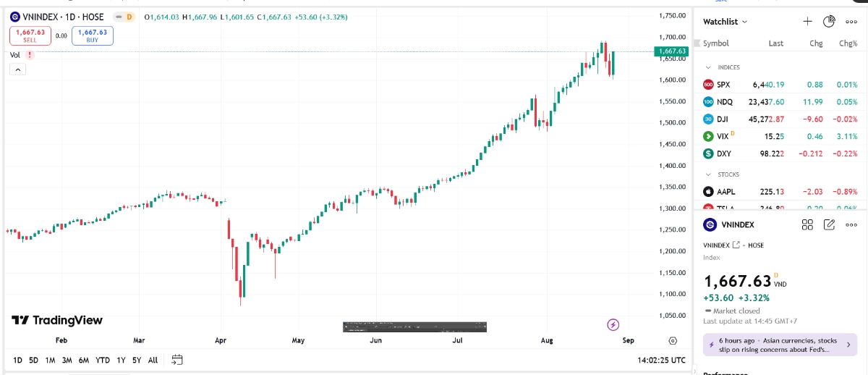Open chart settings gear near time axis
The height and width of the screenshot is (375, 868).
(673, 340)
